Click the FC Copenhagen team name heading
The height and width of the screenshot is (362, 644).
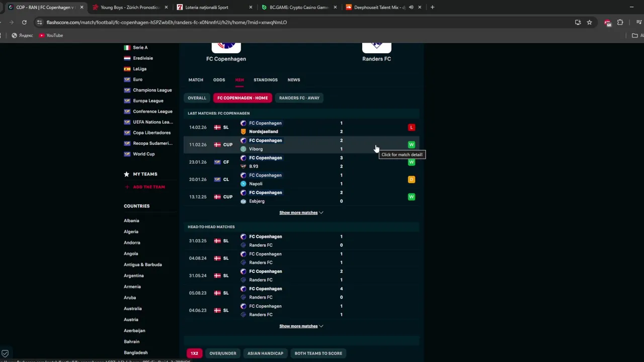click(226, 59)
